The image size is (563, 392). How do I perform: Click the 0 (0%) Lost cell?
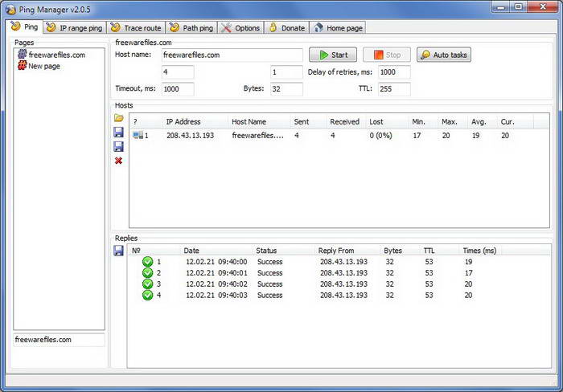(380, 136)
